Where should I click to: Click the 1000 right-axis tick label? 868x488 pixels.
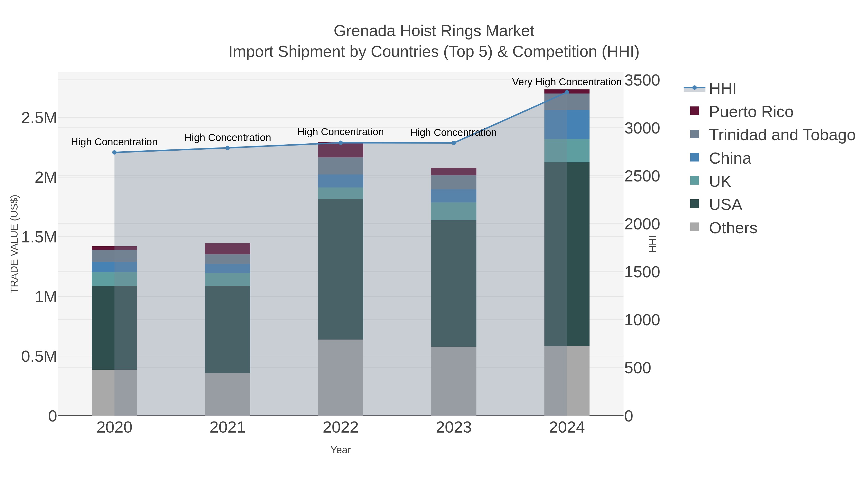[642, 320]
